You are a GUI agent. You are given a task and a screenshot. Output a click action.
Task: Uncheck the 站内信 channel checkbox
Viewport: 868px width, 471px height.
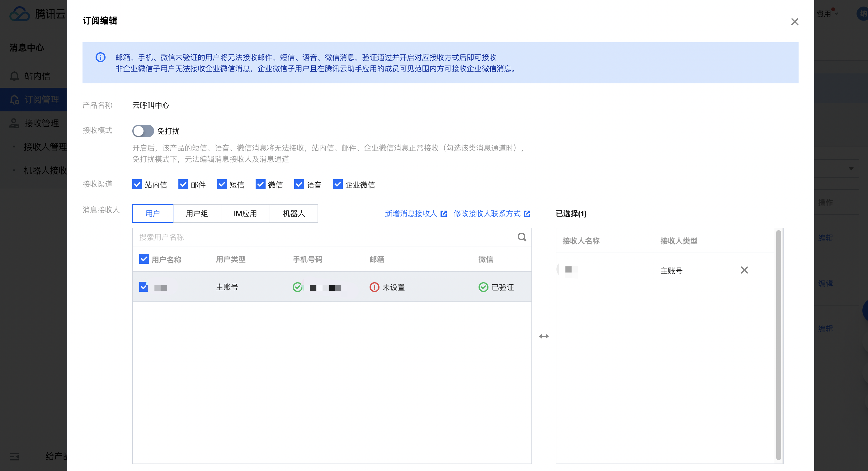(x=137, y=184)
